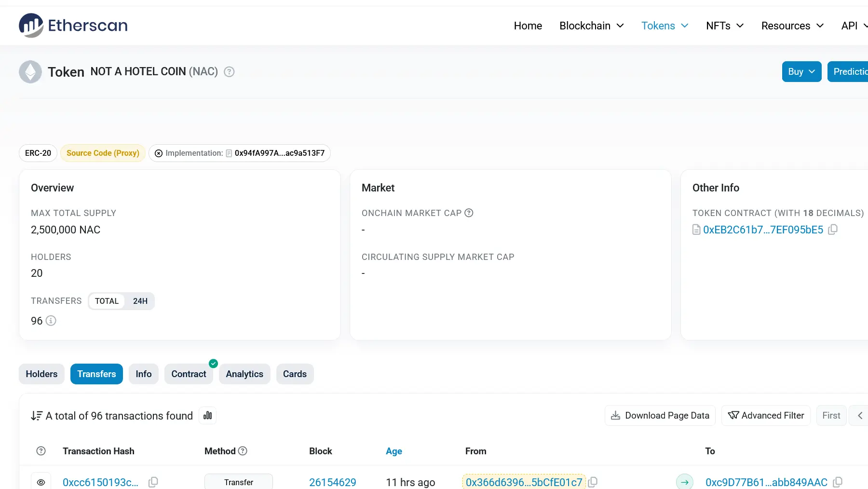Open the Analytics tab
This screenshot has width=868, height=489.
244,374
